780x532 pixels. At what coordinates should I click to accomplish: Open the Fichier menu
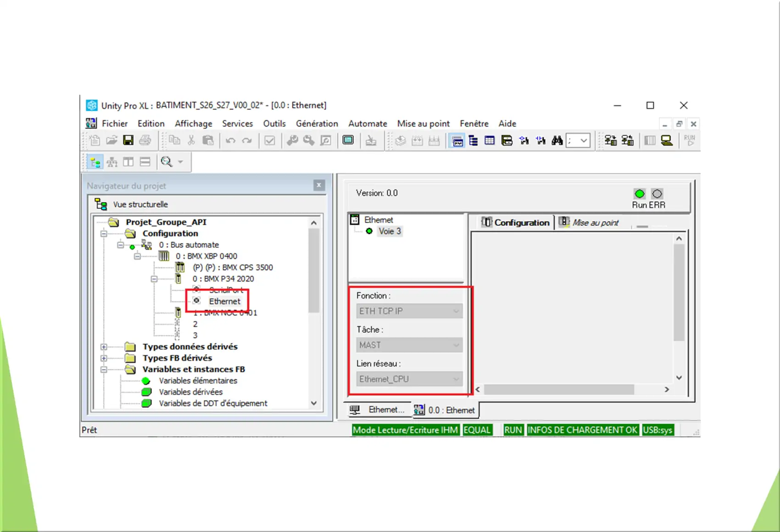(115, 123)
